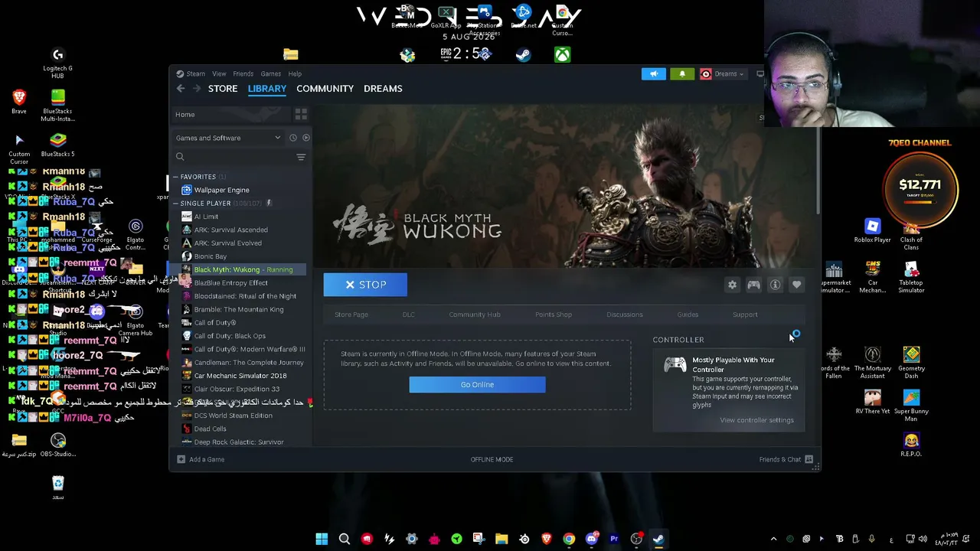Toggle the favorite heart icon
This screenshot has width=980, height=551.
[x=797, y=285]
